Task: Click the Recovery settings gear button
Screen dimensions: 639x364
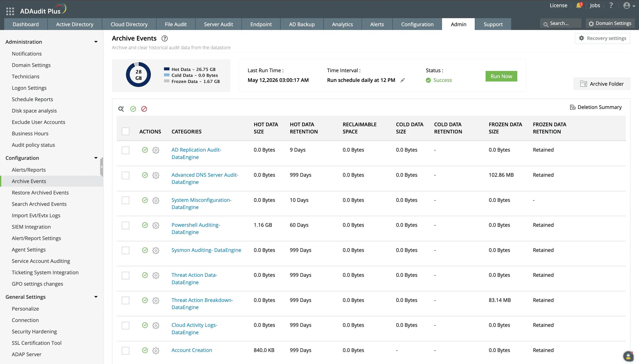Action: [x=602, y=38]
